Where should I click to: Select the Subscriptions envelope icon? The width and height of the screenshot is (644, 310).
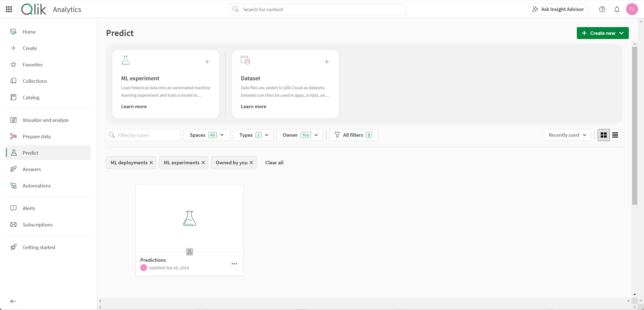point(13,224)
